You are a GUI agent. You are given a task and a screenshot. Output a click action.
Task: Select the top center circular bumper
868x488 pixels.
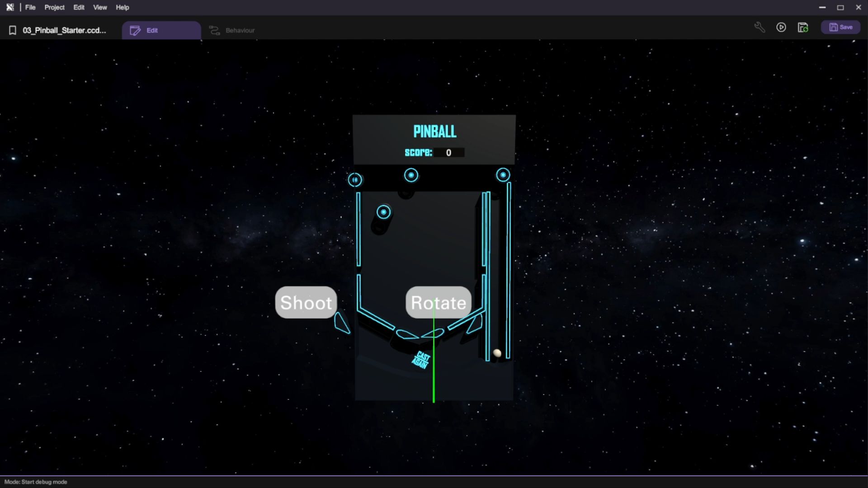pyautogui.click(x=411, y=175)
